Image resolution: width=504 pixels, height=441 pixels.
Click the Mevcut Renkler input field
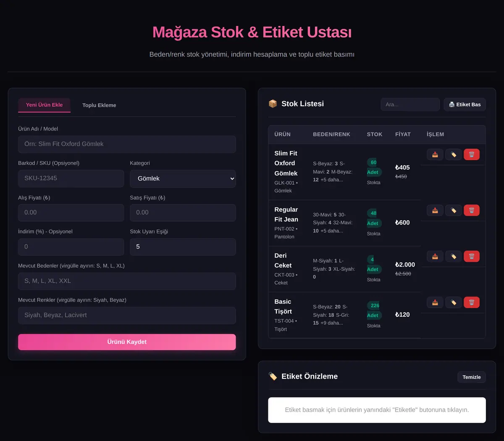pos(127,316)
